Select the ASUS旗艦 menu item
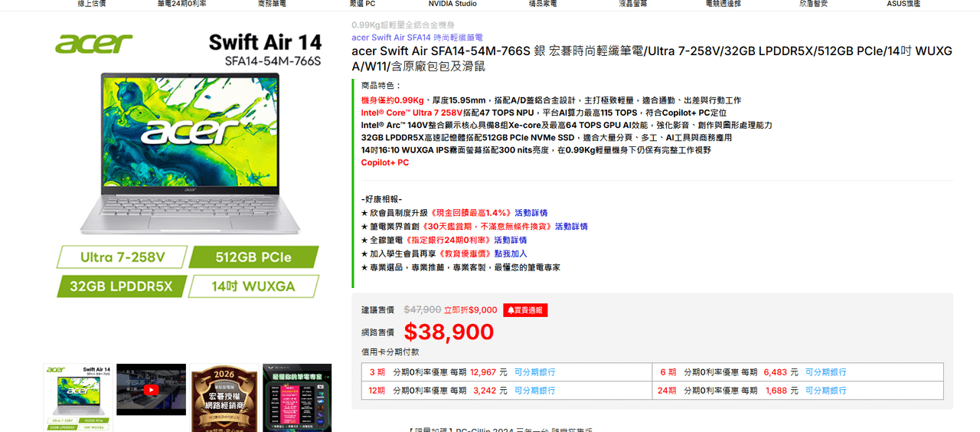The image size is (980, 432). [903, 4]
